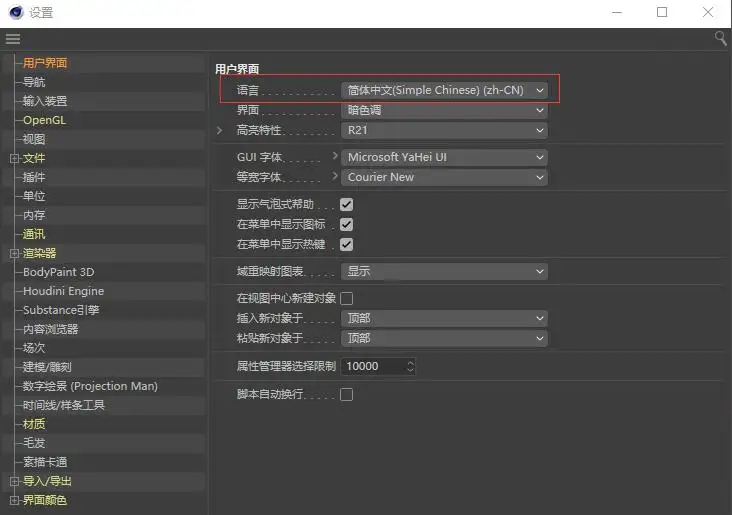
Task: Select 界面颜色 in the sidebar
Action: pos(45,500)
